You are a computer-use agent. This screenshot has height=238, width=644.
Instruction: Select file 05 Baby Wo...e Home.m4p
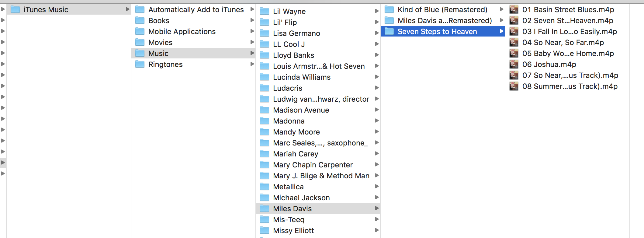[567, 53]
